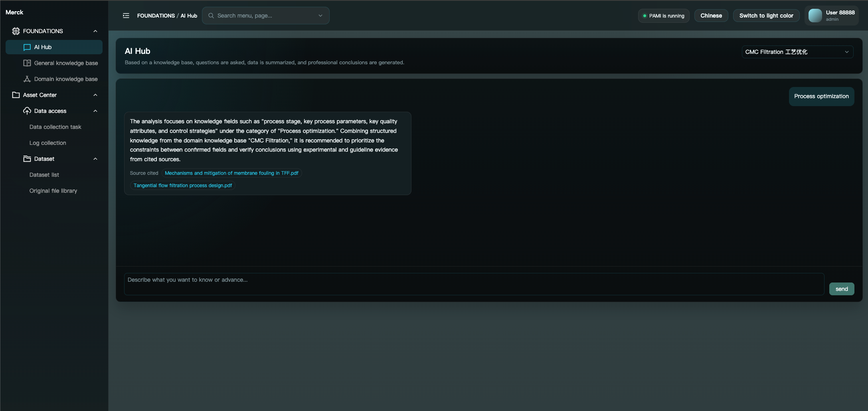The width and height of the screenshot is (868, 411).
Task: Collapse the Dataset submenu chevron
Action: 95,159
